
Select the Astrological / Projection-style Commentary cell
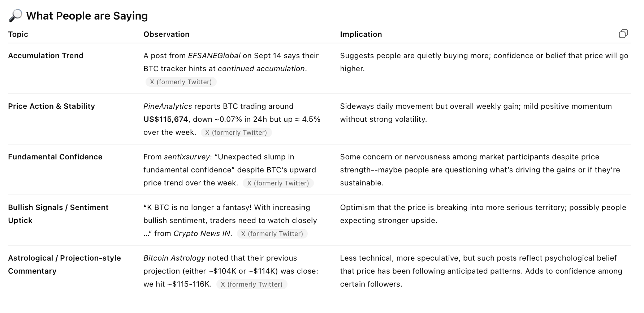64,265
